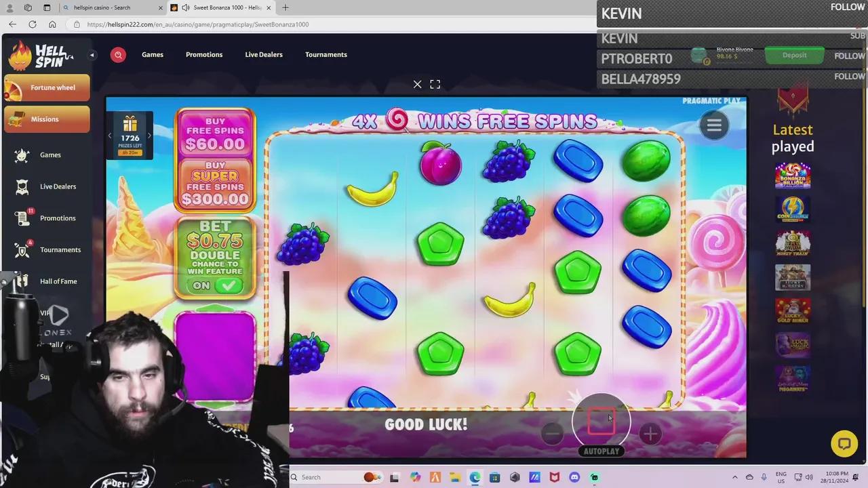Click the Hell Spin logo
This screenshot has width=868, height=488.
(x=41, y=56)
